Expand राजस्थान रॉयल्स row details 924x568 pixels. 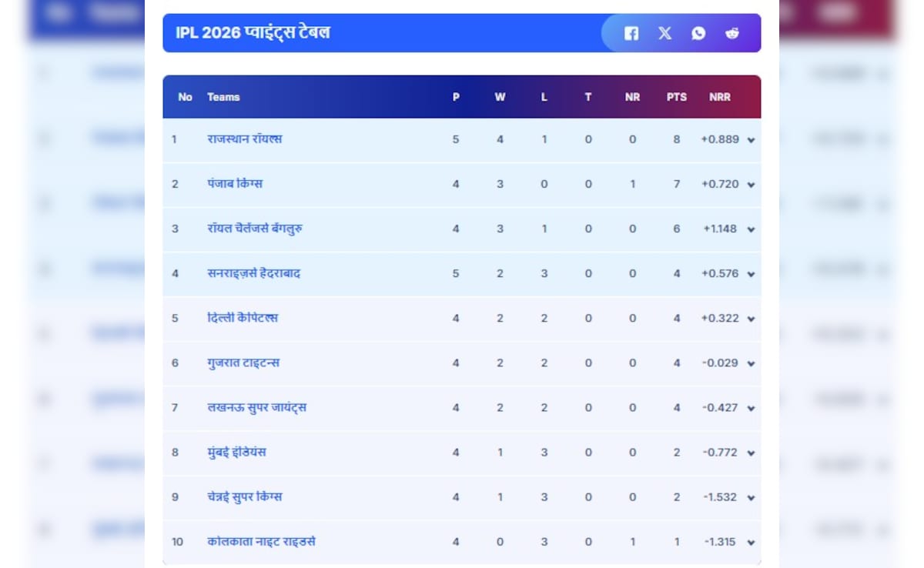pos(751,140)
